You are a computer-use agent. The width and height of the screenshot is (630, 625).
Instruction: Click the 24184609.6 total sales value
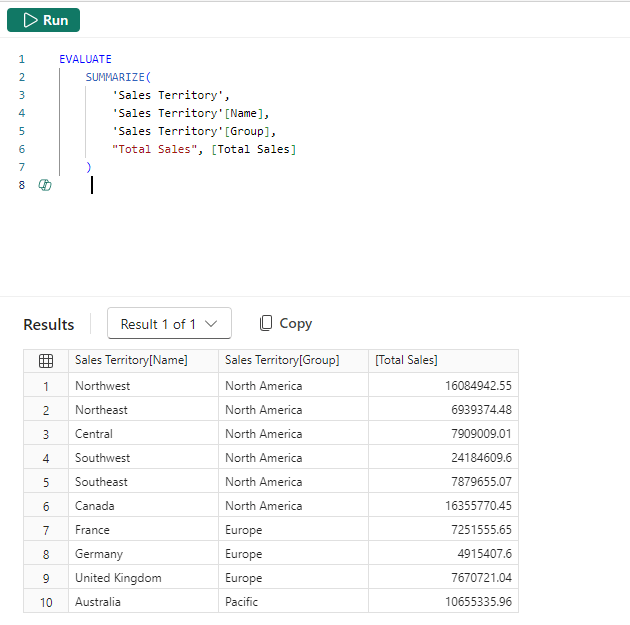(x=481, y=458)
